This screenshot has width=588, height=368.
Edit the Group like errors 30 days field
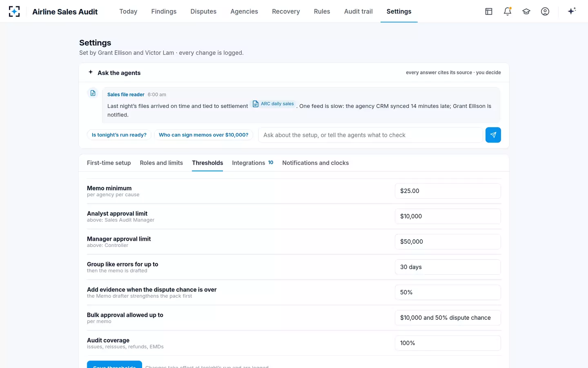tap(448, 267)
